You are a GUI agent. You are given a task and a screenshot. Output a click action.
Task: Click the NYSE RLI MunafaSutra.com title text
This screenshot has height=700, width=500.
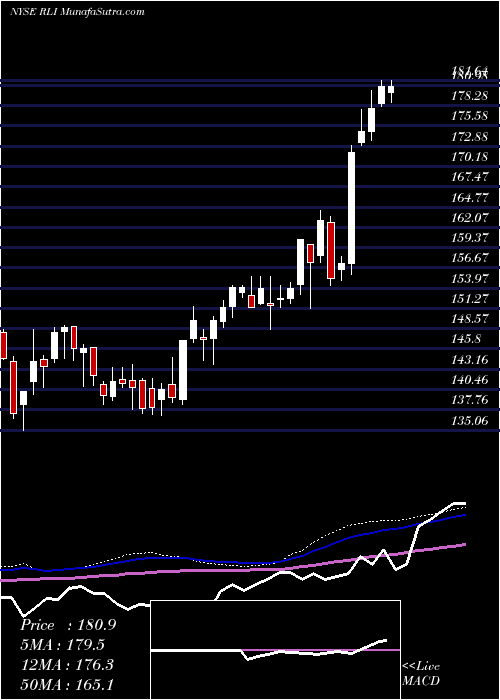click(x=77, y=12)
